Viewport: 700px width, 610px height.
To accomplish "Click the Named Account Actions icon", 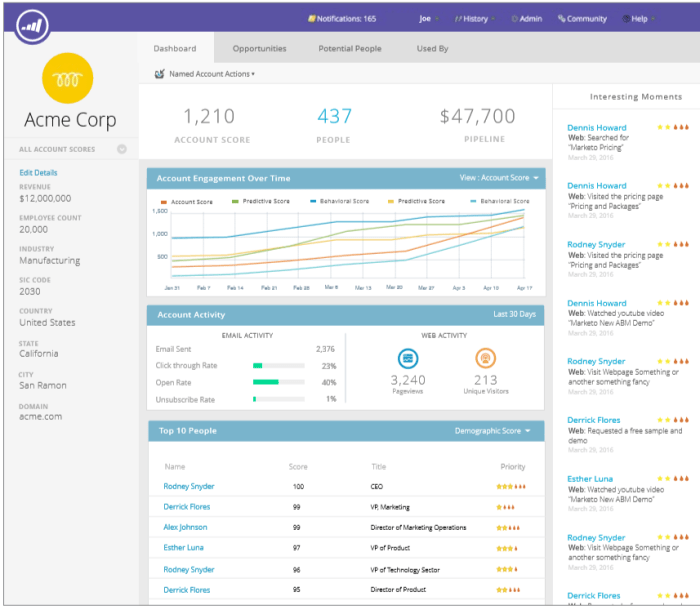I will [x=160, y=74].
